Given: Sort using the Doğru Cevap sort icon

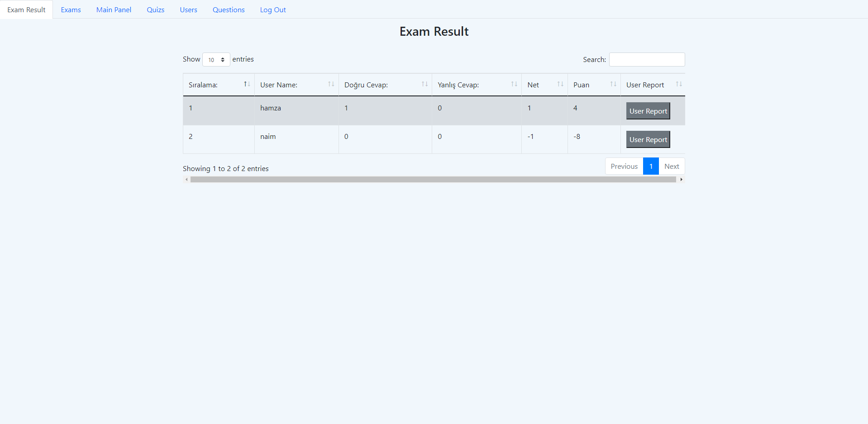Looking at the screenshot, I should tap(424, 84).
